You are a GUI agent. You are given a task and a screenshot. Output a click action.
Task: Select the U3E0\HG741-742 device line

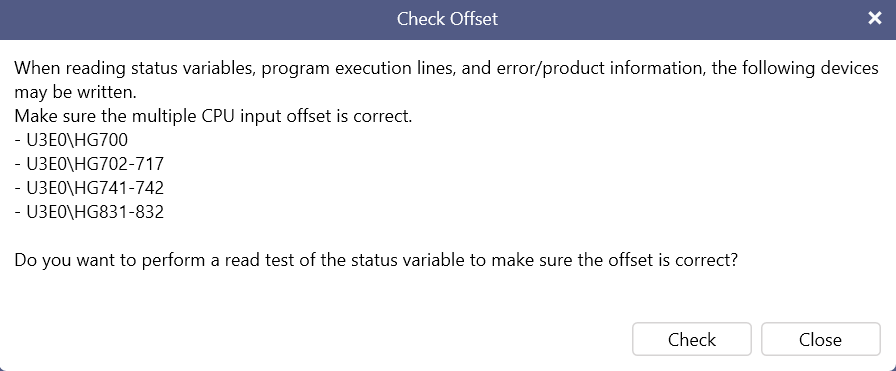click(89, 188)
